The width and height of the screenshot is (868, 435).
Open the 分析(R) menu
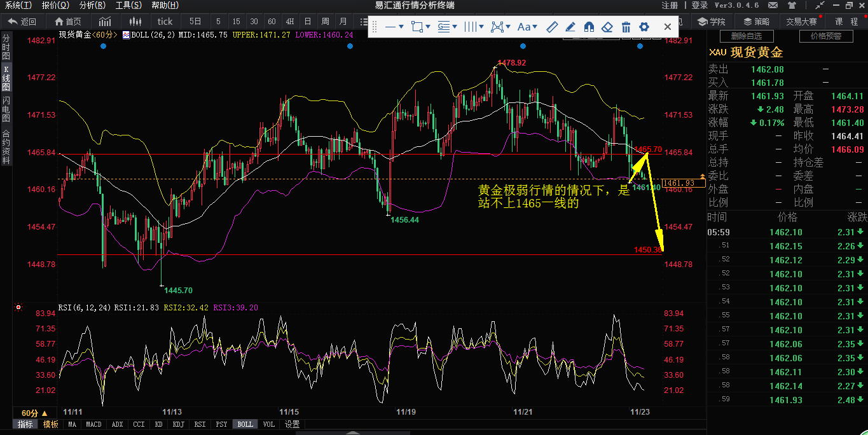click(x=92, y=5)
